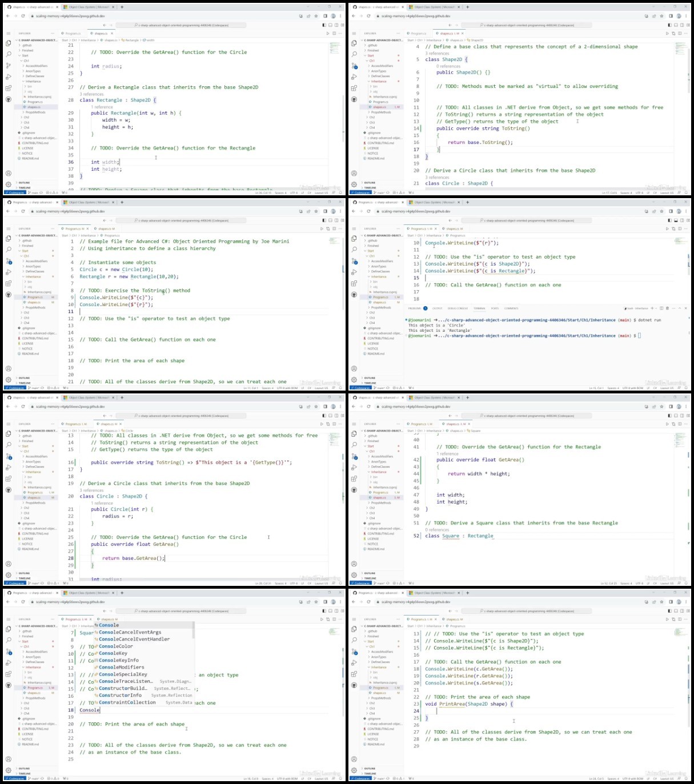
Task: Click '0 references' CodeLens above class Square
Action: click(437, 530)
